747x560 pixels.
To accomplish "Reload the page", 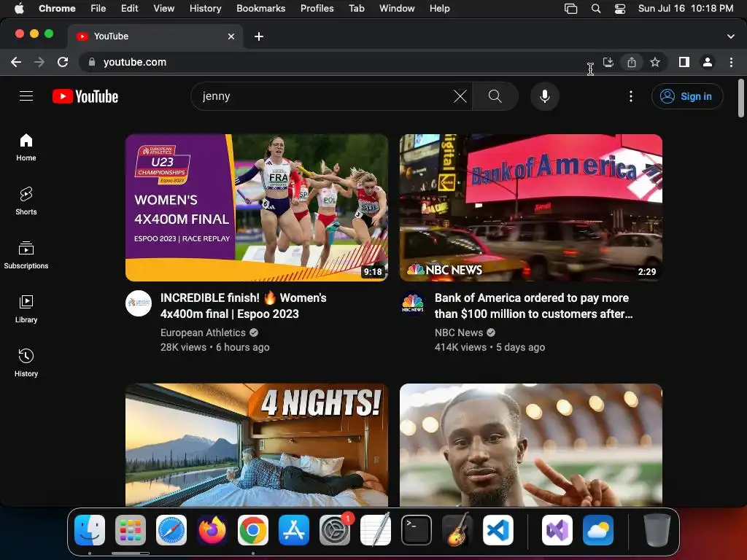I will [x=63, y=62].
